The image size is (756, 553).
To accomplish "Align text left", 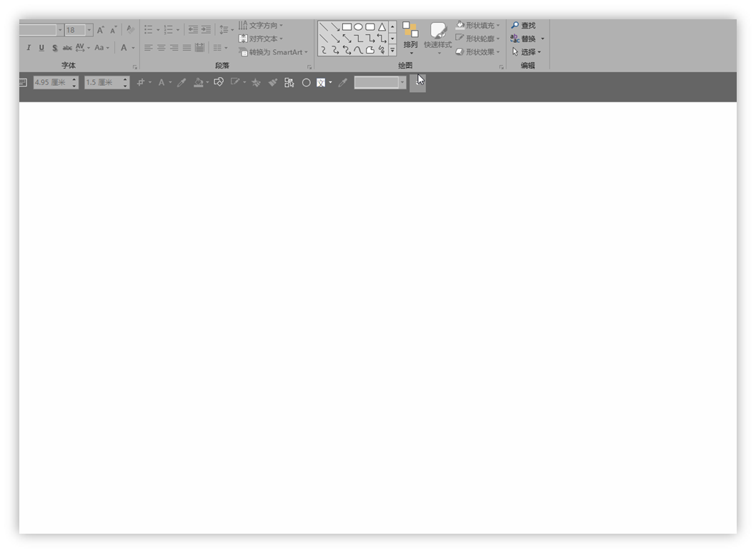I will [149, 48].
